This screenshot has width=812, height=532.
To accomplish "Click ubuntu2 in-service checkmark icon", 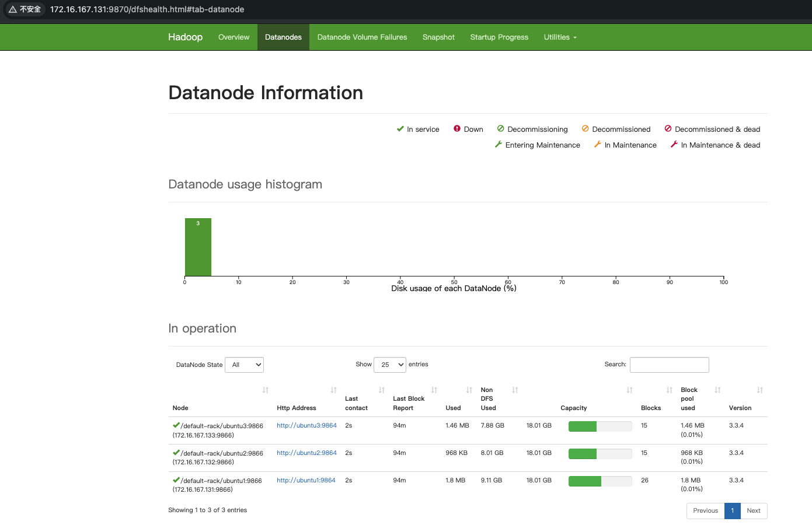I will (176, 453).
